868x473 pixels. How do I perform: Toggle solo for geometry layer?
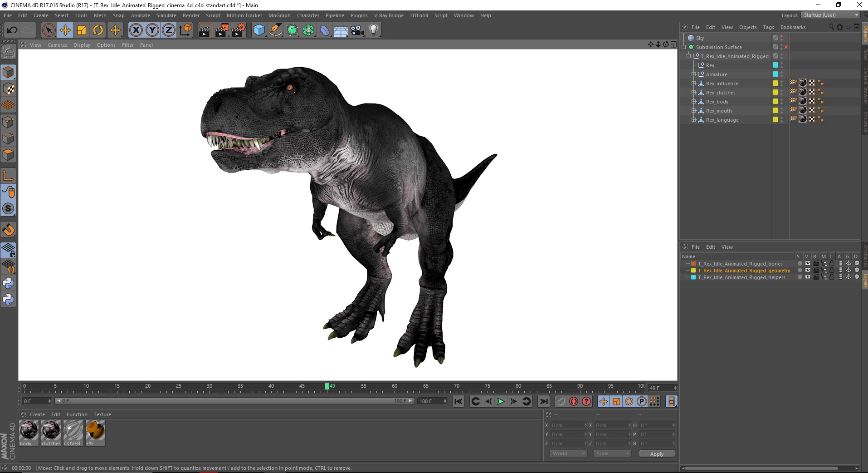[800, 271]
